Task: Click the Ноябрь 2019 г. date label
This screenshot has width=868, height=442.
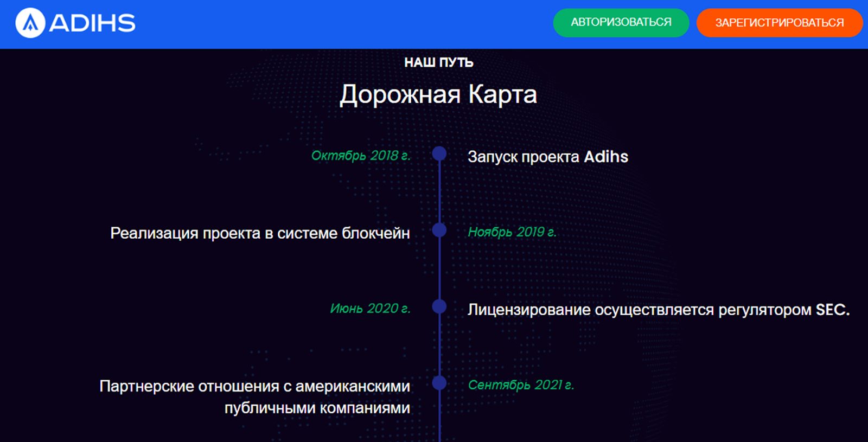Action: [x=512, y=232]
